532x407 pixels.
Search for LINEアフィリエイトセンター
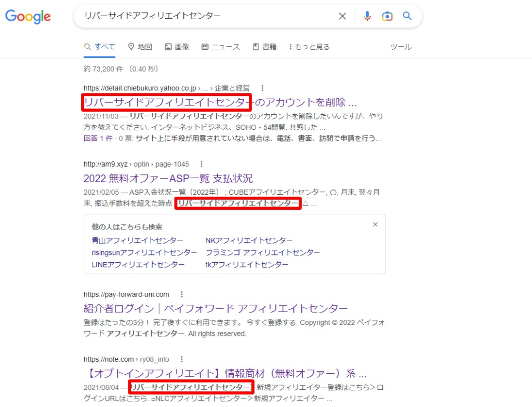tap(138, 265)
